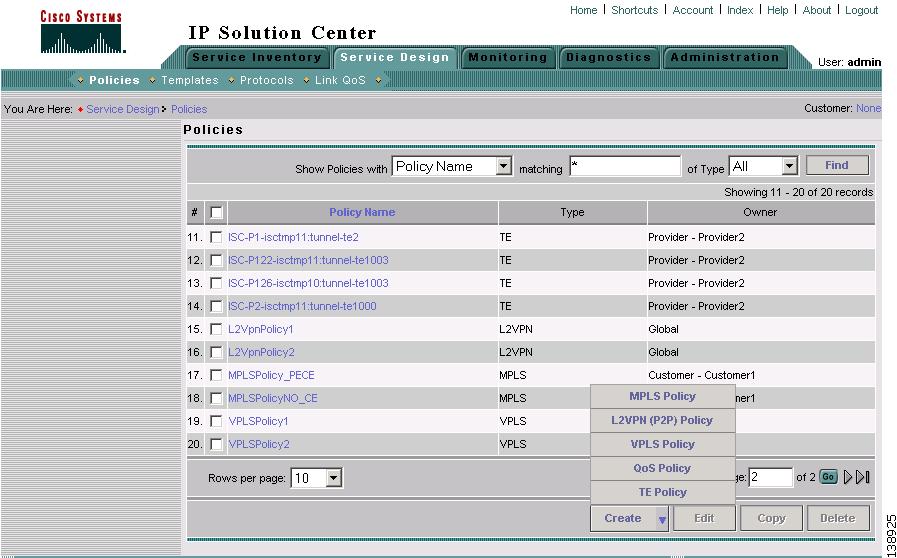Click the Create button dropdown arrow
Viewport: 897px width, 558px height.
662,519
